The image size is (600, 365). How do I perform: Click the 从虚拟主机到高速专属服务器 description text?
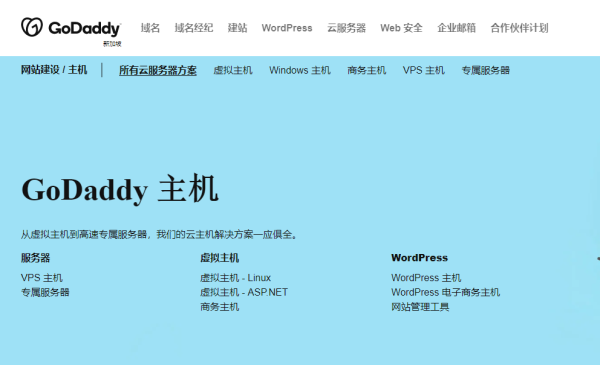pyautogui.click(x=159, y=235)
